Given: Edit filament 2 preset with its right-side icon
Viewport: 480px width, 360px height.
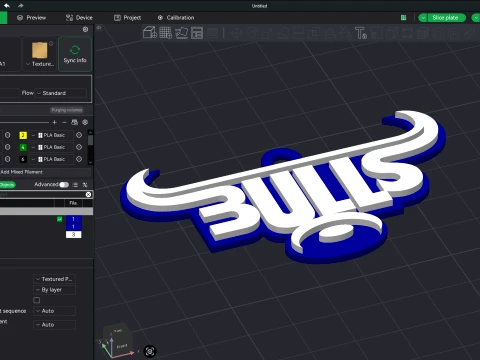Looking at the screenshot, I should (79, 135).
